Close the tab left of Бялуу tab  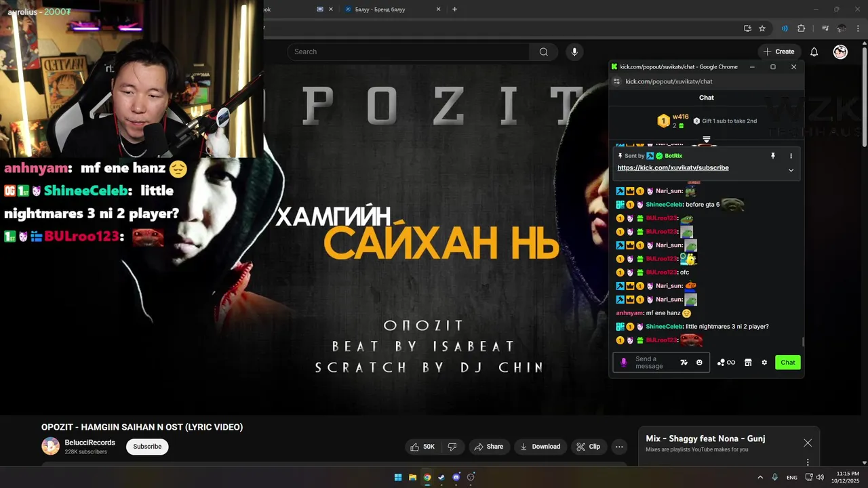[x=331, y=9]
